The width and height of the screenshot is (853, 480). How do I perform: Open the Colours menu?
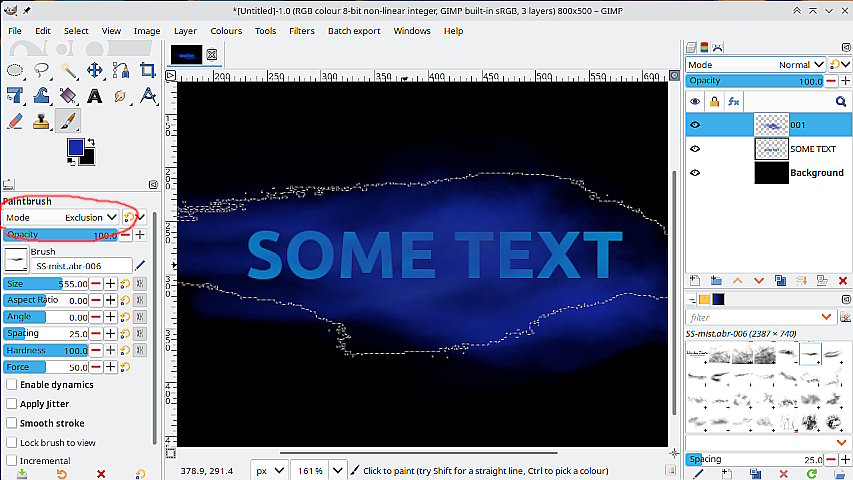tap(226, 31)
